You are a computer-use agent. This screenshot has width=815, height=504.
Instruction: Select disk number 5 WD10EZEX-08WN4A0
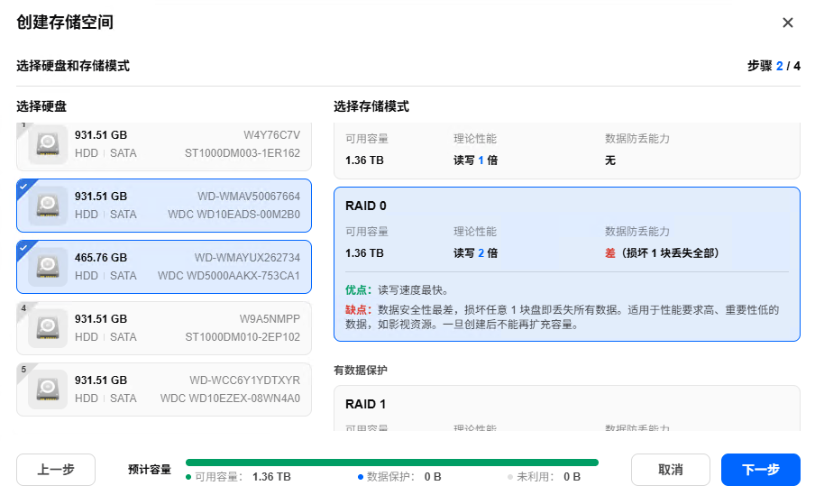coord(164,389)
